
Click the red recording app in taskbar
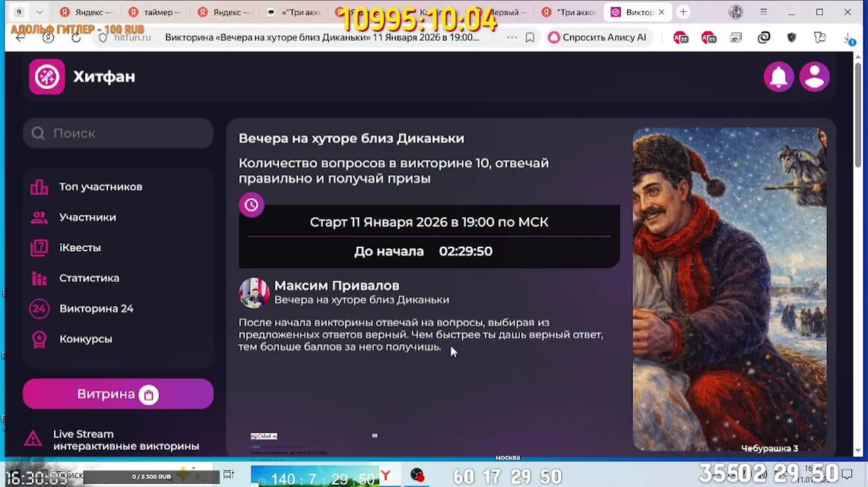pos(417,476)
